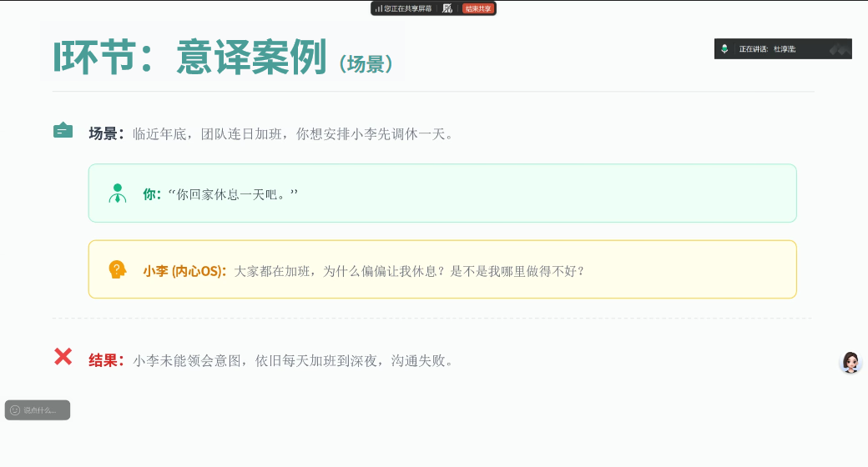Click the red 结束共享 button
The image size is (868, 467).
[478, 8]
